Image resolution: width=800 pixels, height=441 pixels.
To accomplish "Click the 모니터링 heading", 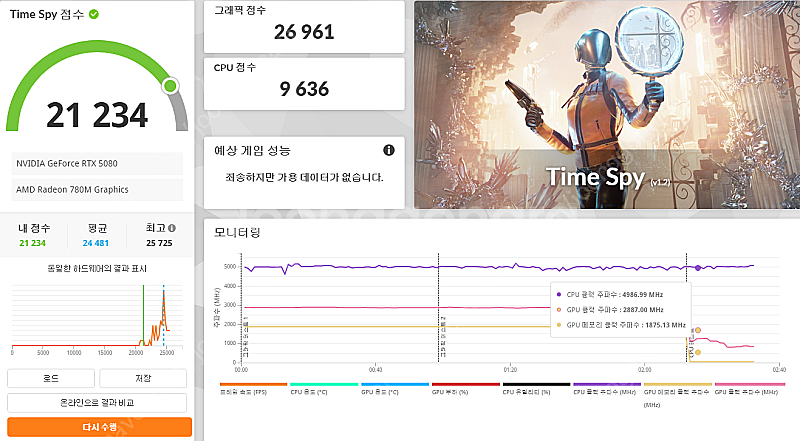I will click(237, 233).
